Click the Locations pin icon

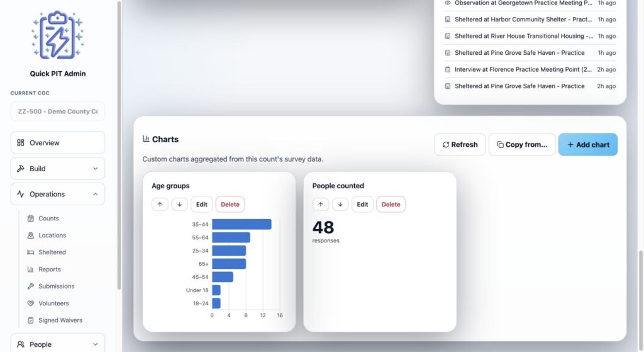(x=30, y=236)
